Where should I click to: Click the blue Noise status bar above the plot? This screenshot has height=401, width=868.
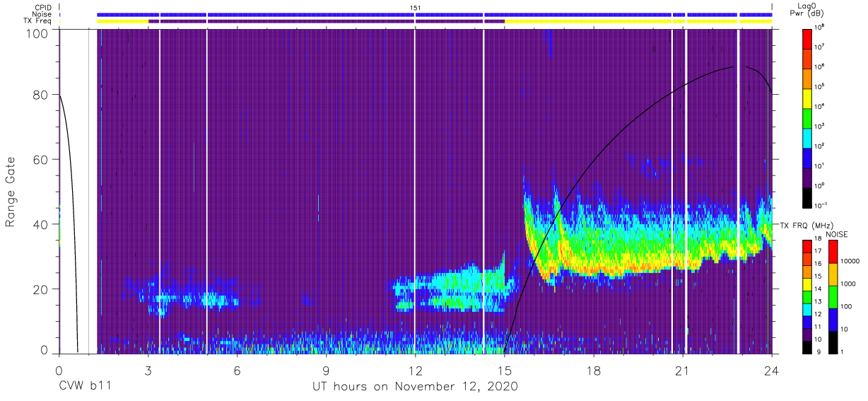point(434,14)
